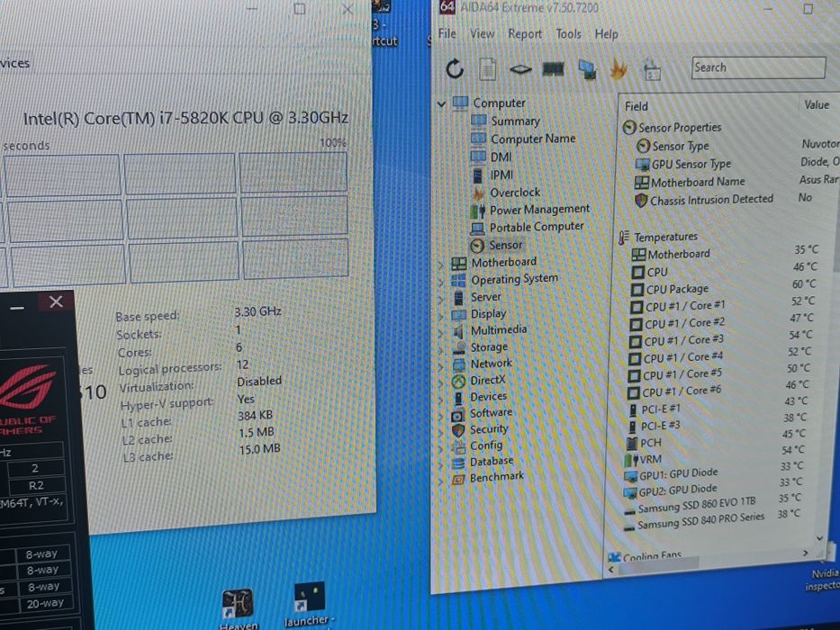840x630 pixels.
Task: Click the CPU #1 / Core #1 row
Action: [x=723, y=305]
